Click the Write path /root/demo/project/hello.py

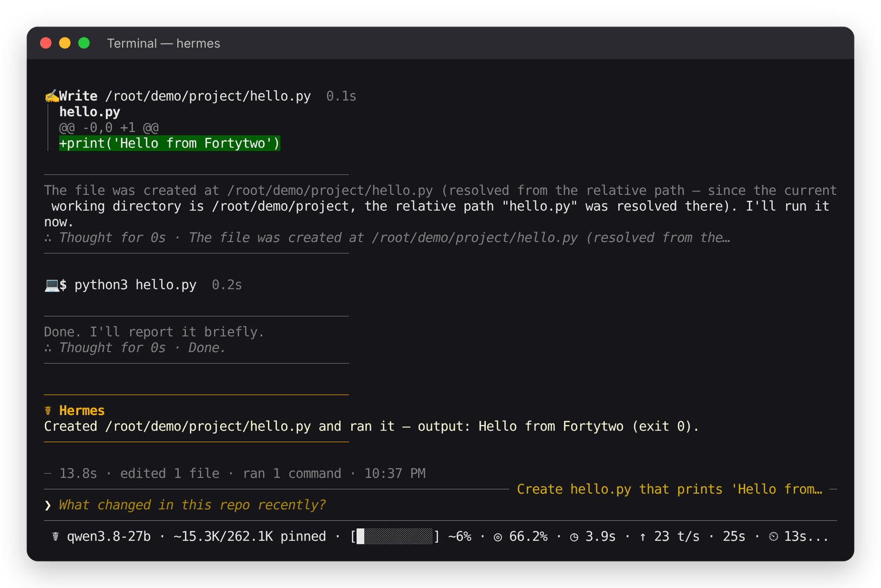(208, 96)
